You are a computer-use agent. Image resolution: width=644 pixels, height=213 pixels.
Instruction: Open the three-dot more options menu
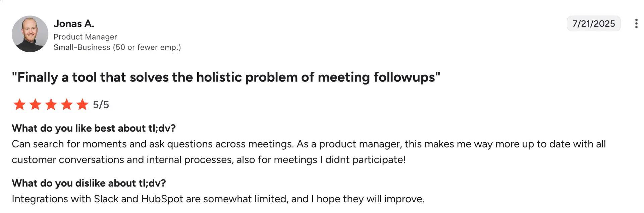pos(636,23)
